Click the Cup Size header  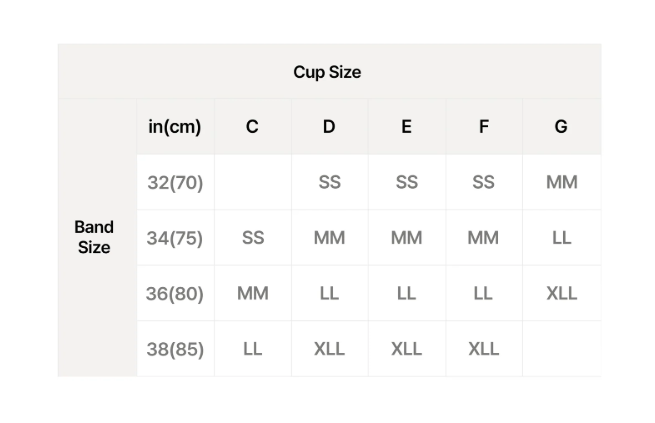coord(327,72)
